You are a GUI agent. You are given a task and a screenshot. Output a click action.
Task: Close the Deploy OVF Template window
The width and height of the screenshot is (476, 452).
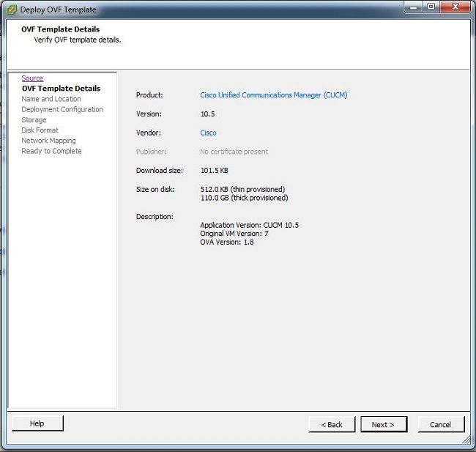[455, 7]
